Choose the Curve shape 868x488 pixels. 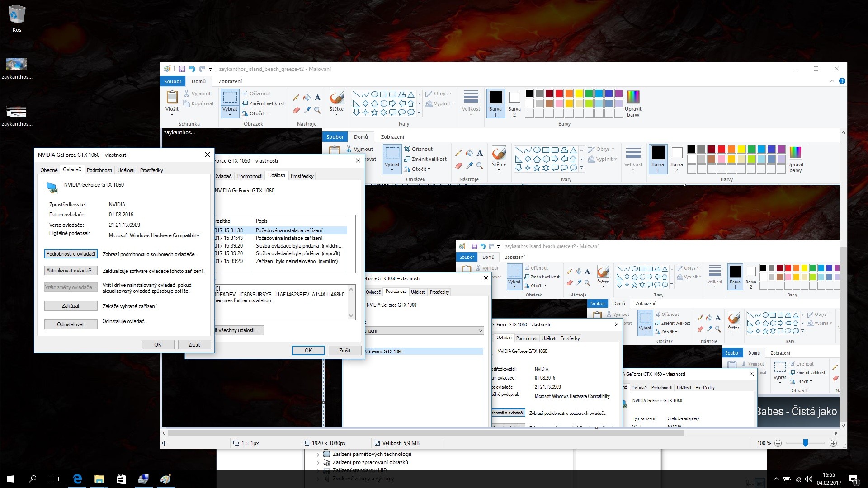pos(365,94)
